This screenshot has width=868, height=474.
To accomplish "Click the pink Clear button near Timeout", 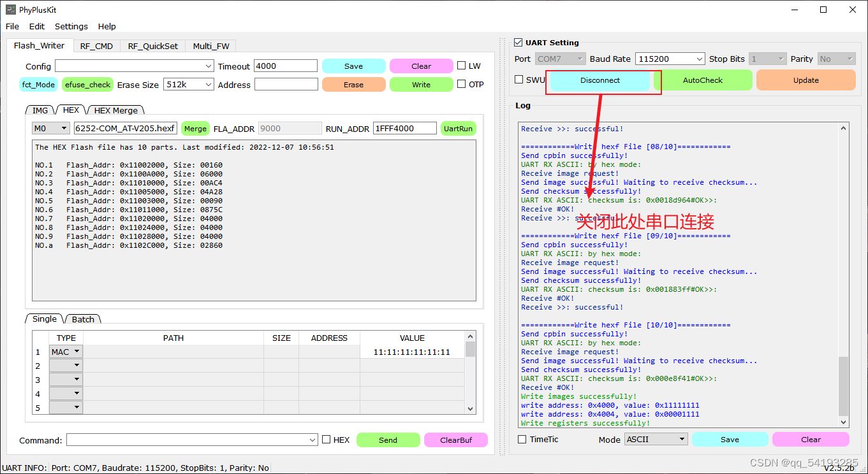I will tap(422, 66).
